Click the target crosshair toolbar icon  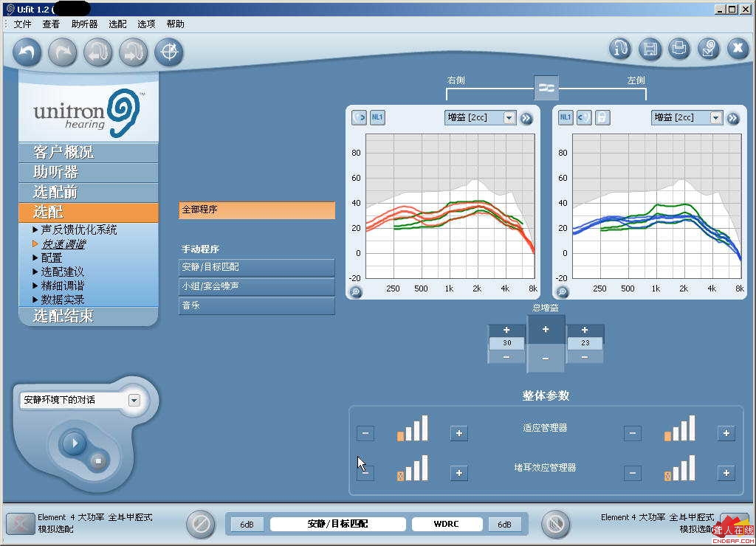169,52
